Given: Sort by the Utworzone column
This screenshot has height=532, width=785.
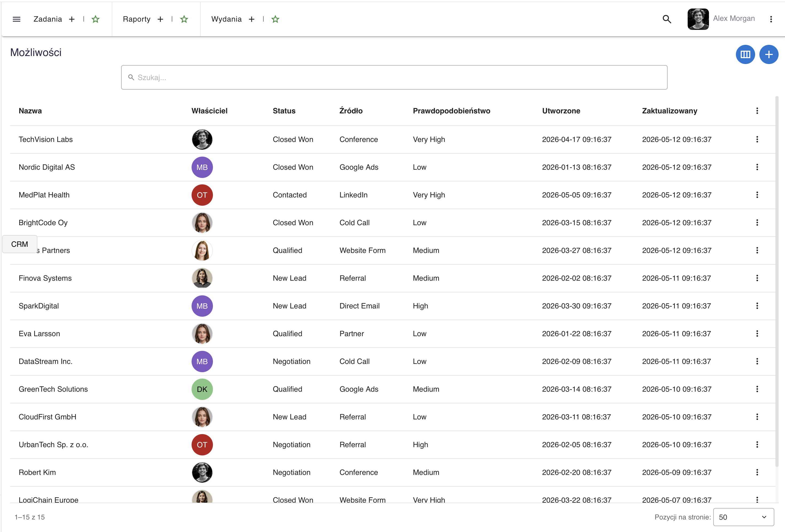Looking at the screenshot, I should 561,111.
